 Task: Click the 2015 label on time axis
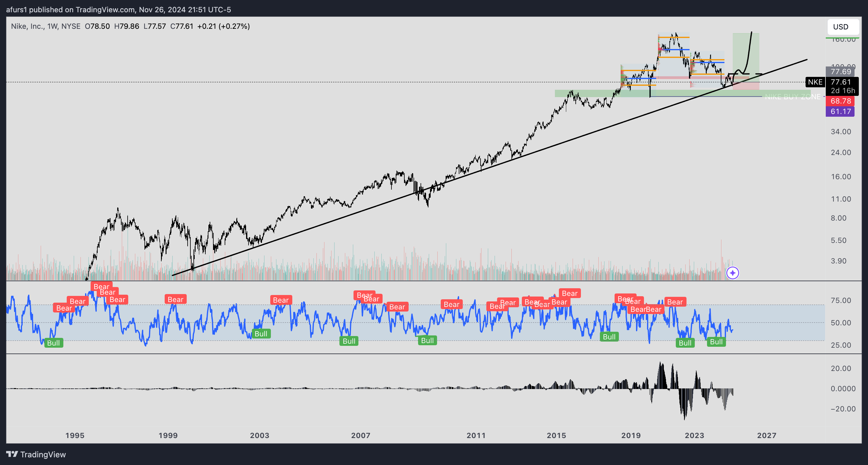(x=556, y=435)
